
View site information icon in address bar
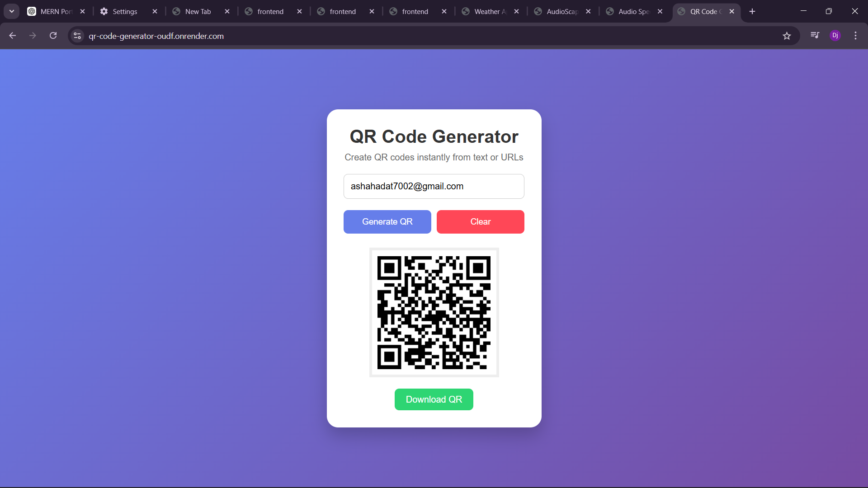click(x=77, y=36)
